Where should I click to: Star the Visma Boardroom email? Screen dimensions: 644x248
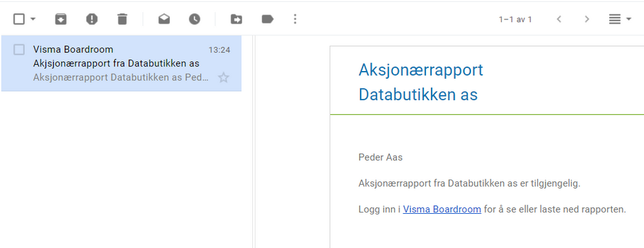[x=223, y=77]
